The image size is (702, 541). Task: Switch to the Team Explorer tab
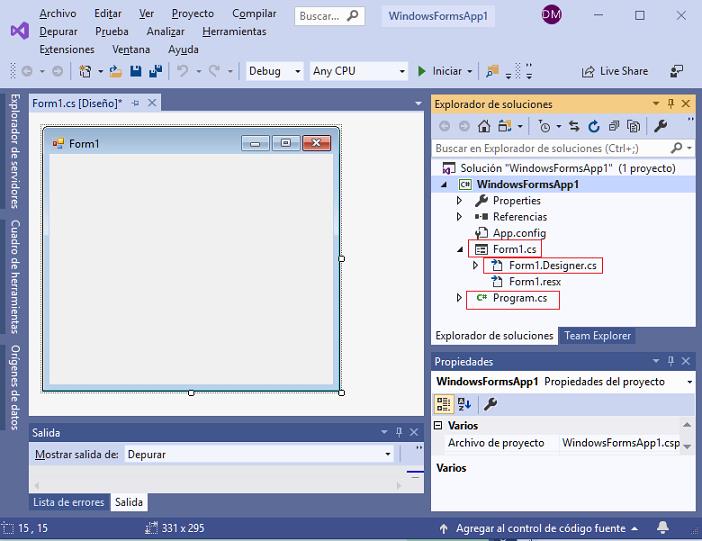click(x=597, y=335)
